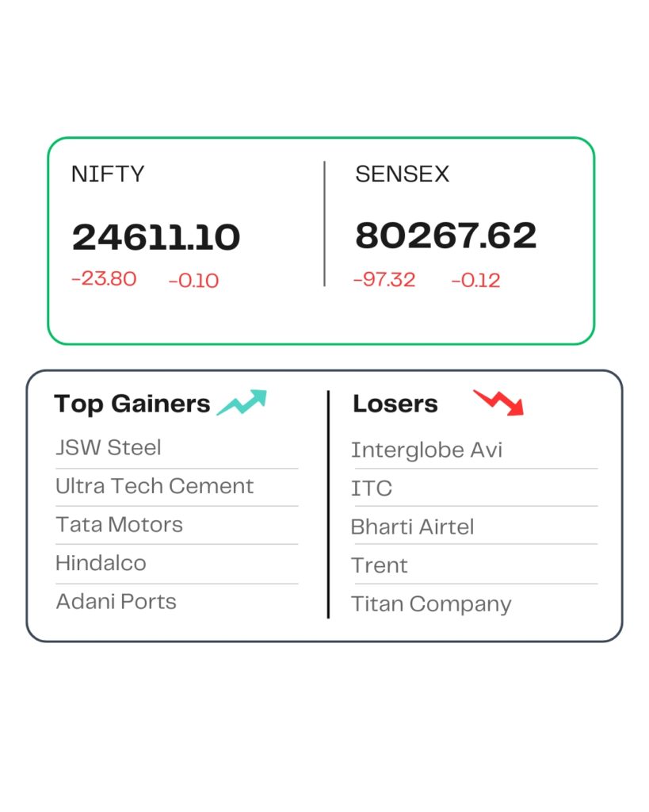Viewport: 649px width, 812px height.
Task: Select Interglobe Avi in Losers list
Action: [426, 450]
